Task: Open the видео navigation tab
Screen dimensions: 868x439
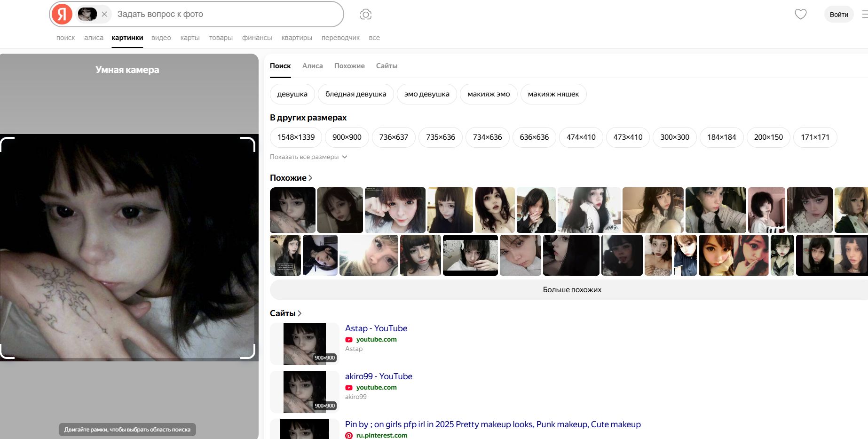Action: coord(161,38)
